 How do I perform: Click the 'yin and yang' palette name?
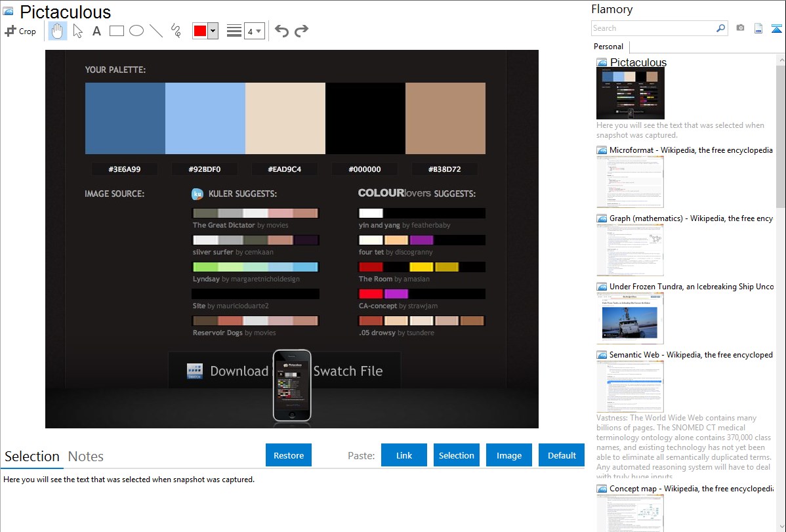pyautogui.click(x=379, y=225)
